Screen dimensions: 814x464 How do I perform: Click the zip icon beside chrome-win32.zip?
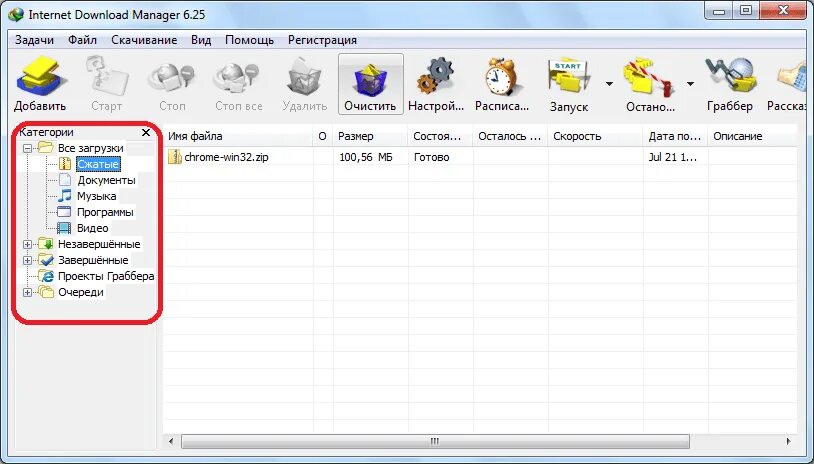tap(175, 157)
